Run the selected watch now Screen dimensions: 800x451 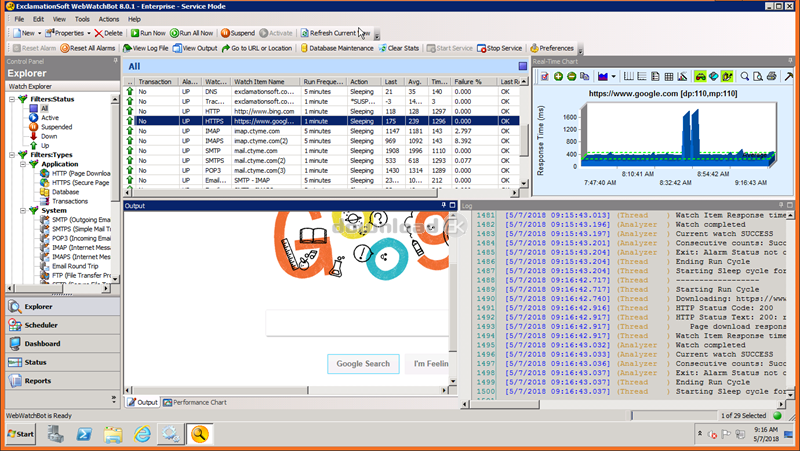point(148,33)
